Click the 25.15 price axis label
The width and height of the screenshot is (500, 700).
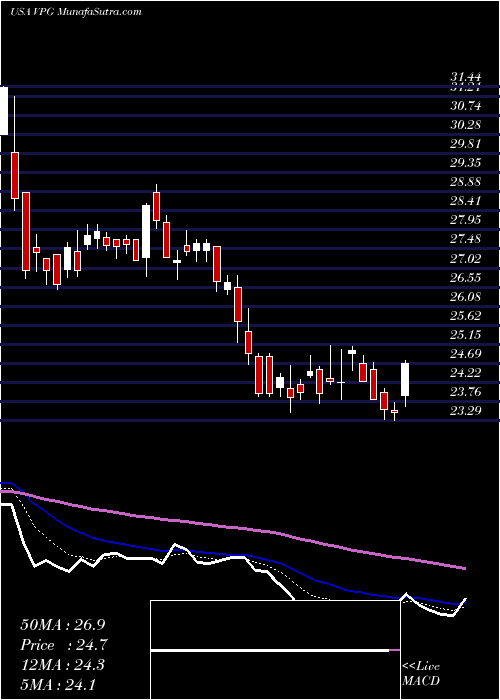pyautogui.click(x=466, y=335)
